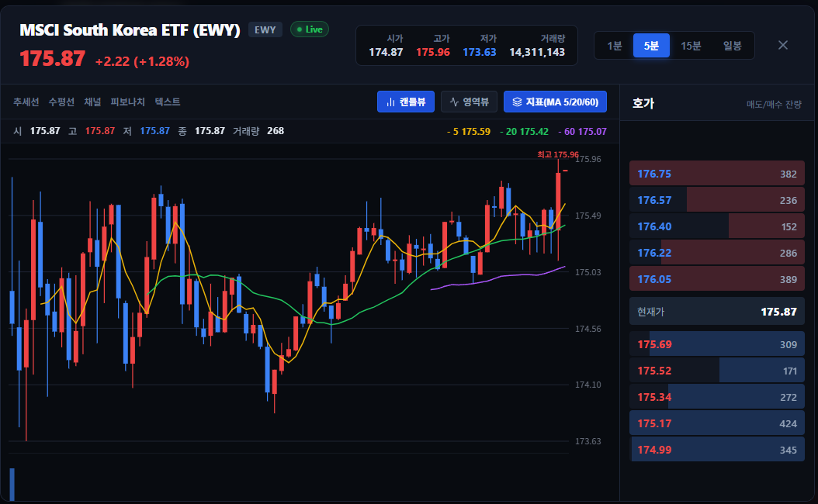This screenshot has height=504, width=818.
Task: Select the 5분 interval tab
Action: 651,45
